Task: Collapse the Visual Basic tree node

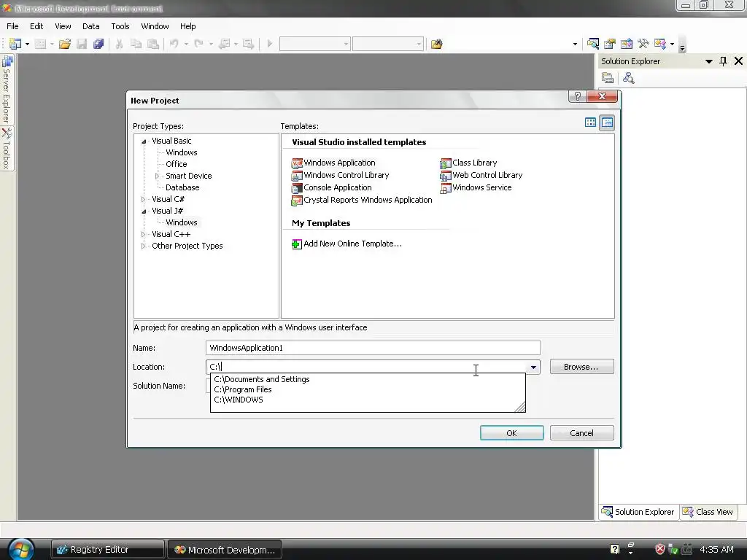Action: [144, 141]
